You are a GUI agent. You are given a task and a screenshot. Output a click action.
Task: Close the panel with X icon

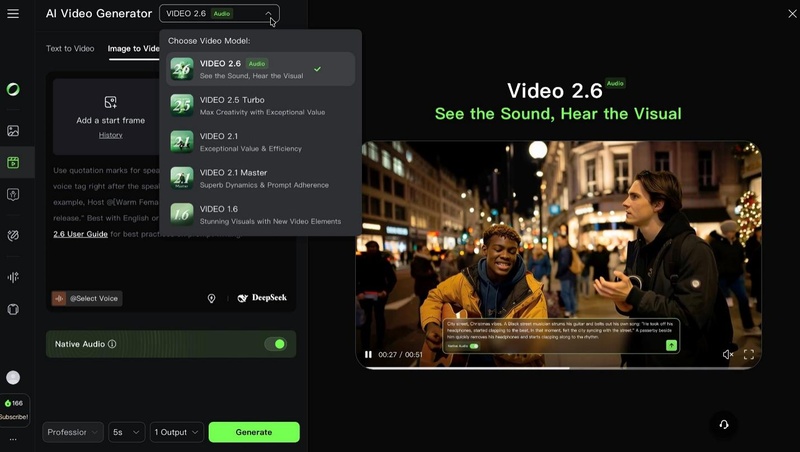tap(792, 14)
